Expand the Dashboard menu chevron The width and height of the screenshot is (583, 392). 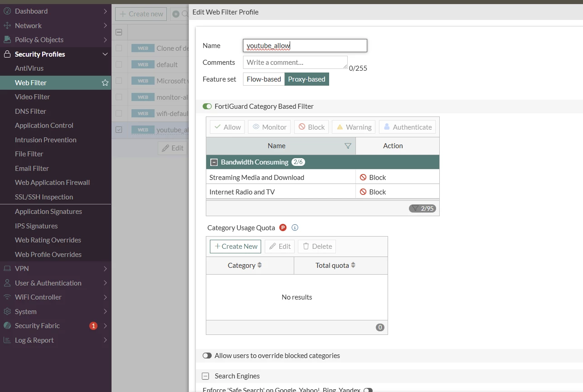tap(105, 11)
